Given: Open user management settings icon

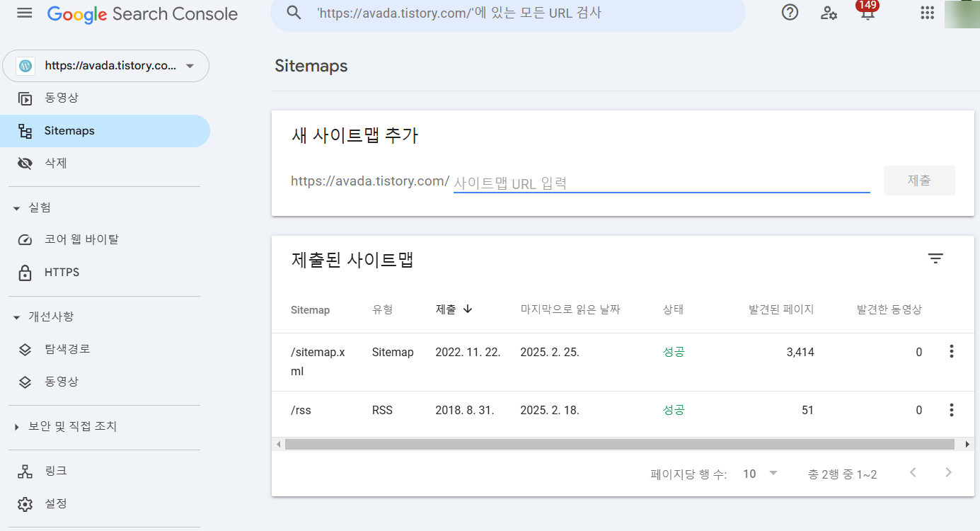Looking at the screenshot, I should [829, 13].
